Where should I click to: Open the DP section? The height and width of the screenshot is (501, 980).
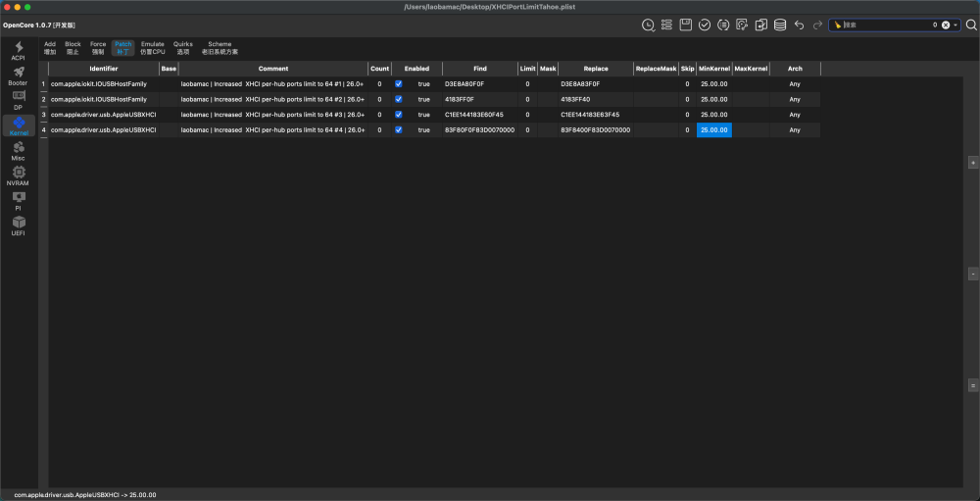(19, 101)
